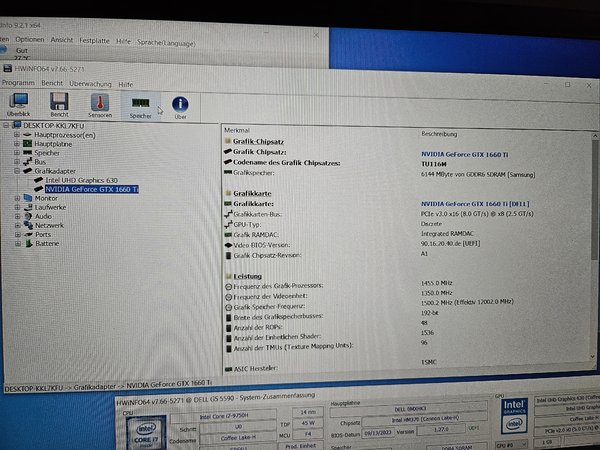Click the DESKTOP-KKL7KFU computer icon

tap(16, 125)
